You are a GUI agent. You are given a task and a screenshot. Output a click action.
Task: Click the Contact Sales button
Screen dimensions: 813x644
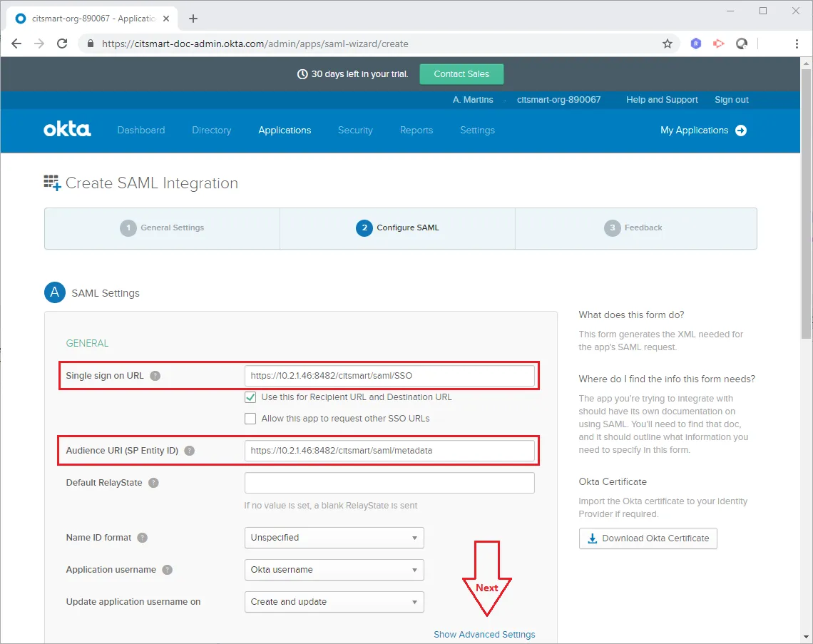[x=461, y=74]
